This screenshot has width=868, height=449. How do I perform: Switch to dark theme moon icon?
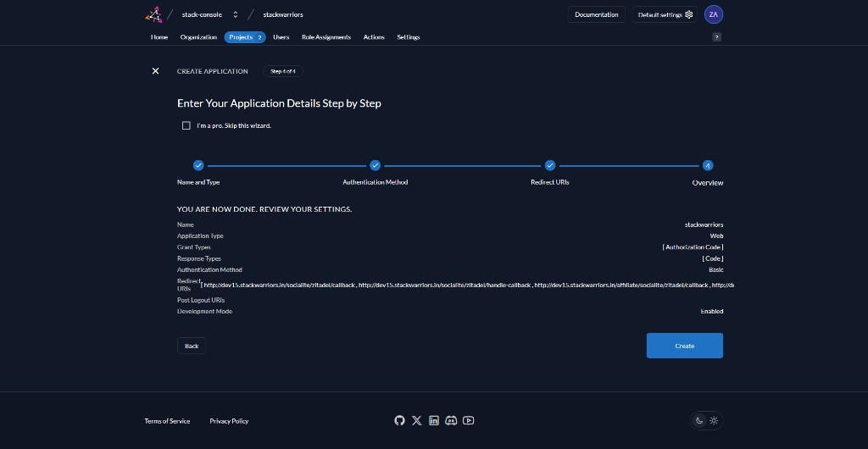(699, 421)
